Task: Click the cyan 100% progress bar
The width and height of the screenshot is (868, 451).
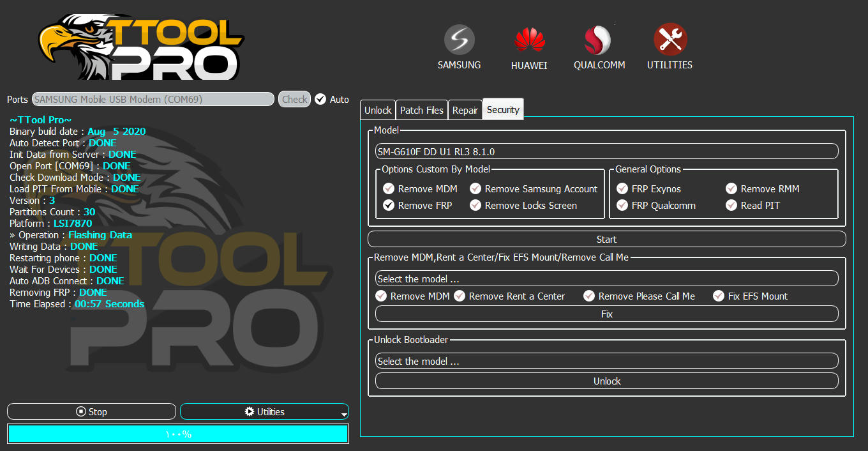Action: click(178, 434)
